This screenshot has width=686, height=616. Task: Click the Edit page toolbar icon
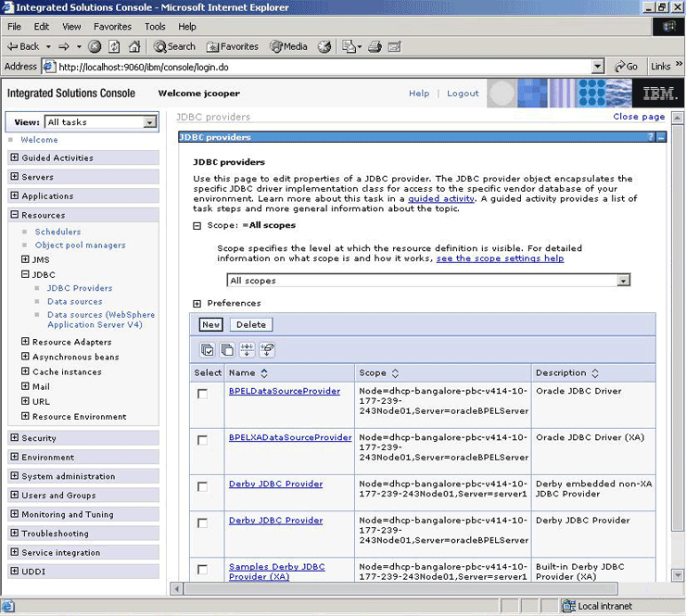coord(395,46)
